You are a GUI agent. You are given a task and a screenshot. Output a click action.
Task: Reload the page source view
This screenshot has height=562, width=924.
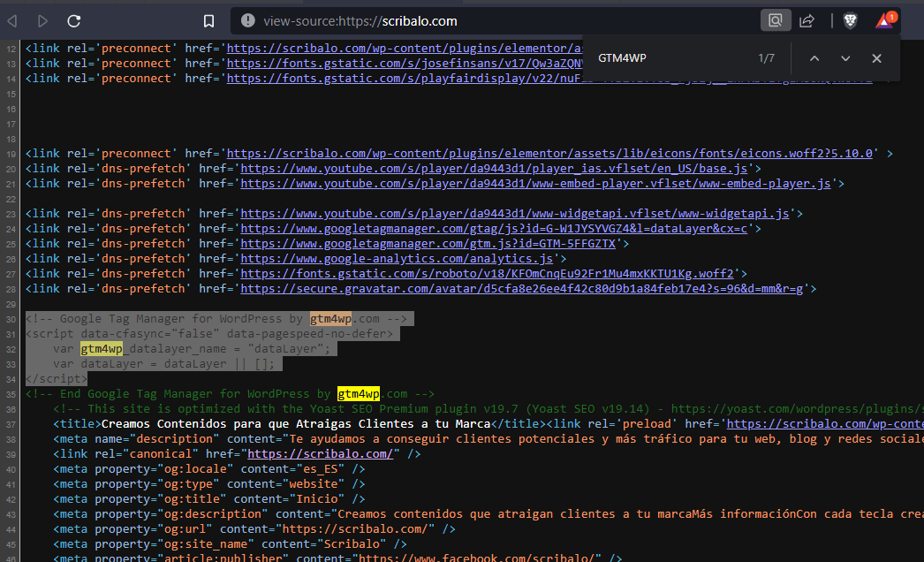click(73, 21)
